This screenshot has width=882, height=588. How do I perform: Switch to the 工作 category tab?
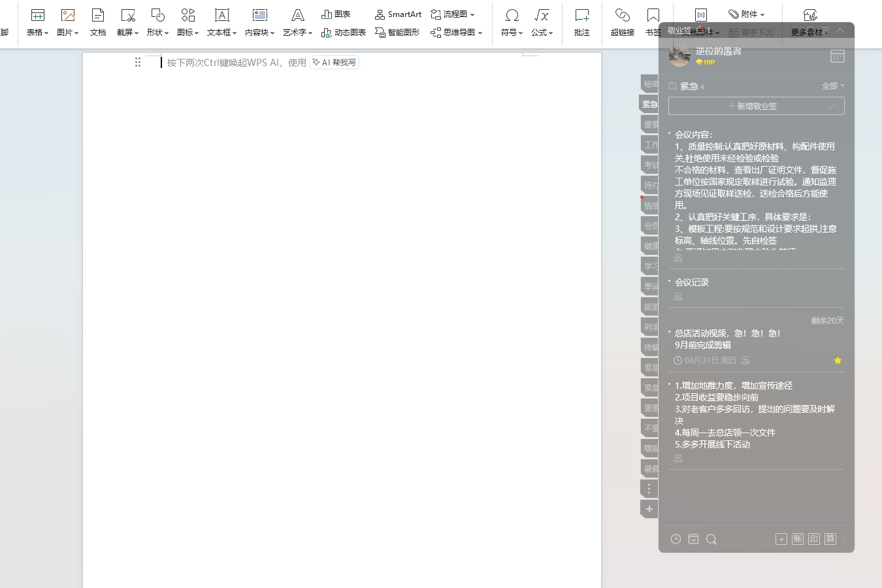tap(649, 144)
